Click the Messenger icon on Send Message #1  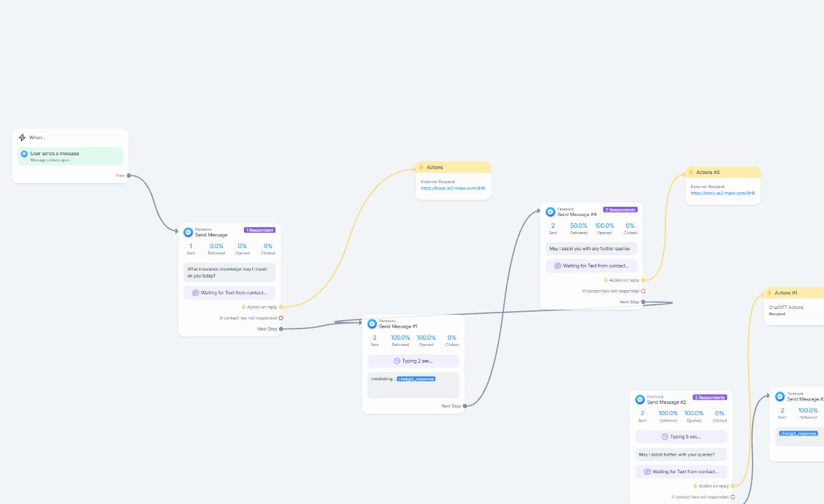(x=372, y=324)
